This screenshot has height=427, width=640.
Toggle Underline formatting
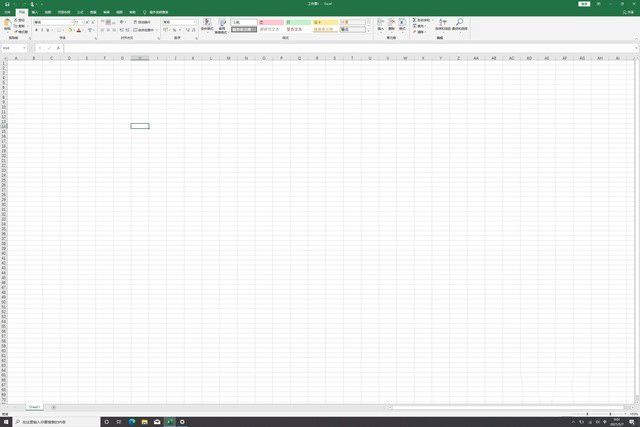48,30
